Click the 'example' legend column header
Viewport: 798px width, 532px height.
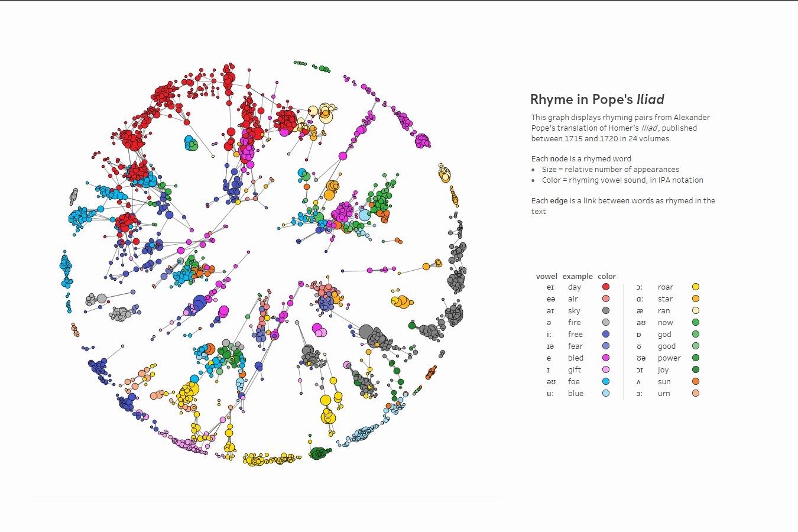coord(578,276)
